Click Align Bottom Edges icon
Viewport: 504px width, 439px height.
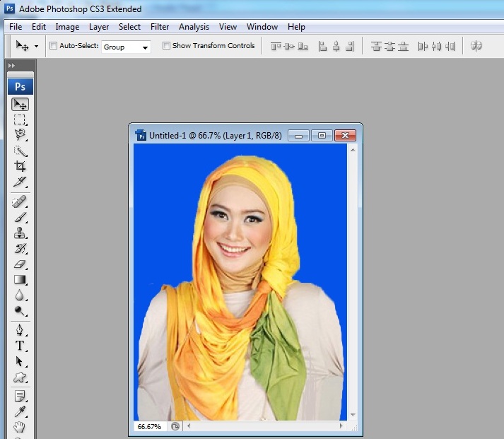coord(303,47)
